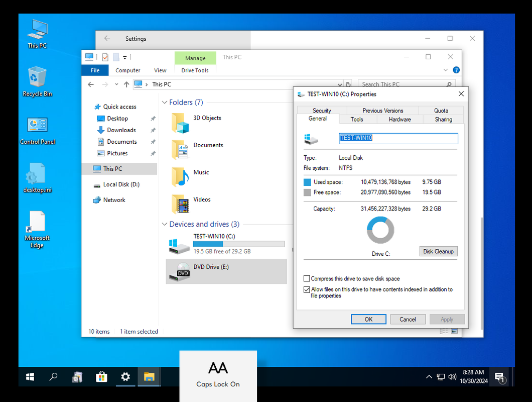Viewport: 532px width, 402px height.
Task: Open the address bar history dropdown
Action: pyautogui.click(x=340, y=84)
